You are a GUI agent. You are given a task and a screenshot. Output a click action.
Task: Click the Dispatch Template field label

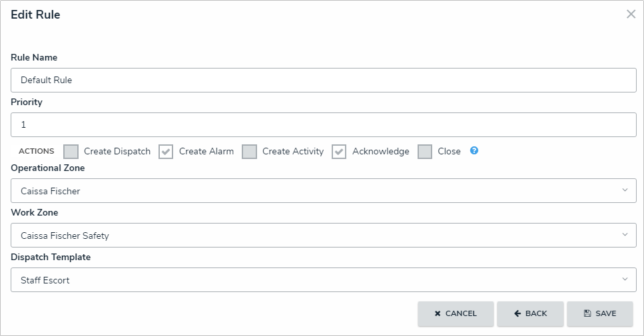[x=51, y=257]
